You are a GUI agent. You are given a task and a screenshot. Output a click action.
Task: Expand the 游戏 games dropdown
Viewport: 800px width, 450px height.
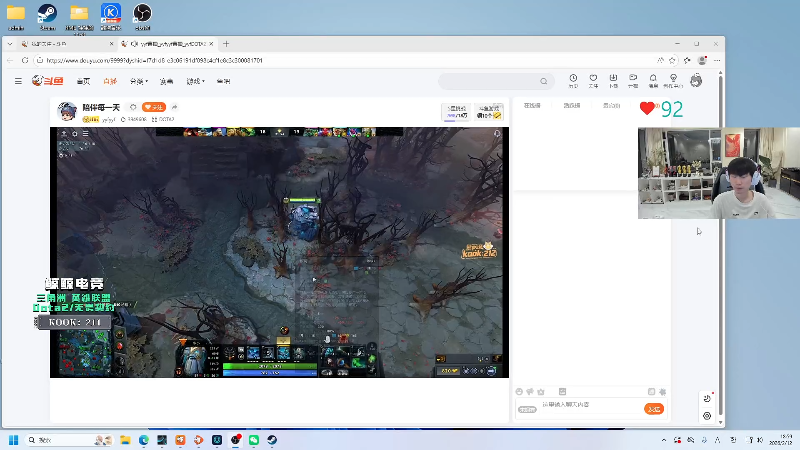[x=195, y=82]
